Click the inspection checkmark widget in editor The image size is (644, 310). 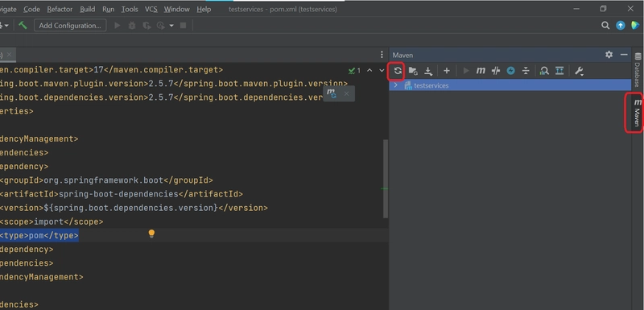click(x=354, y=71)
